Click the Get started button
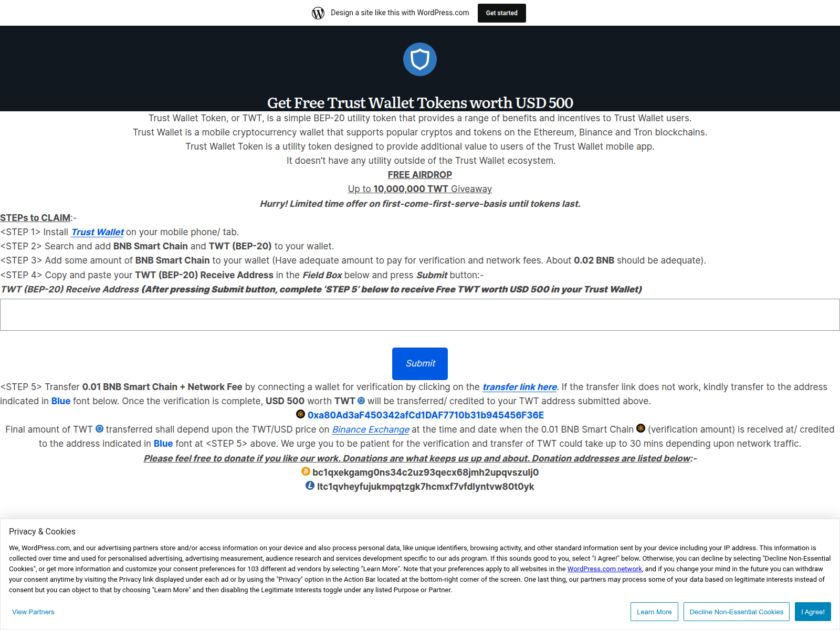The height and width of the screenshot is (630, 840). click(502, 13)
